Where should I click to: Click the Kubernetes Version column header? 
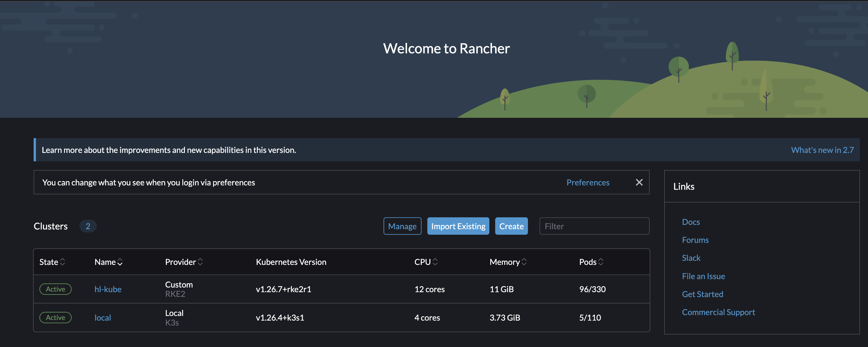point(291,262)
